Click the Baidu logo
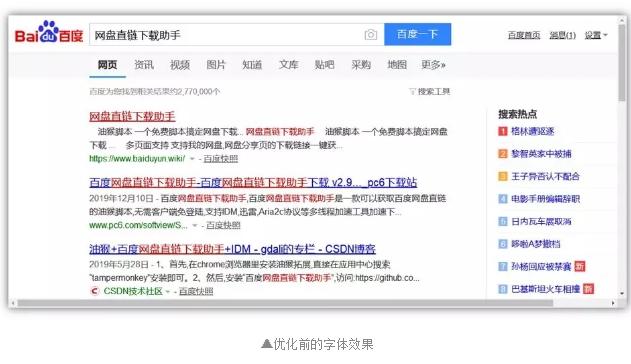 coord(49,32)
